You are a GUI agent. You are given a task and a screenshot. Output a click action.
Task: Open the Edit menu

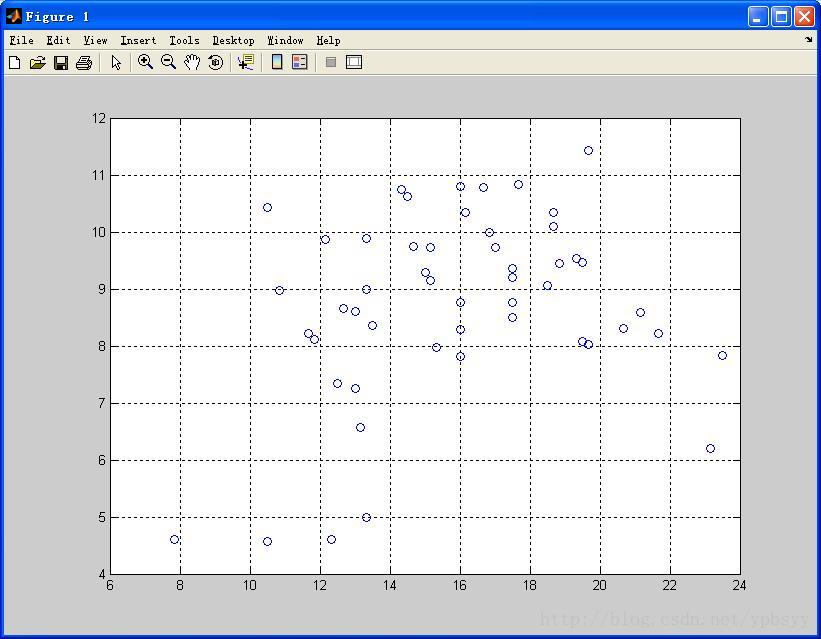click(x=58, y=40)
